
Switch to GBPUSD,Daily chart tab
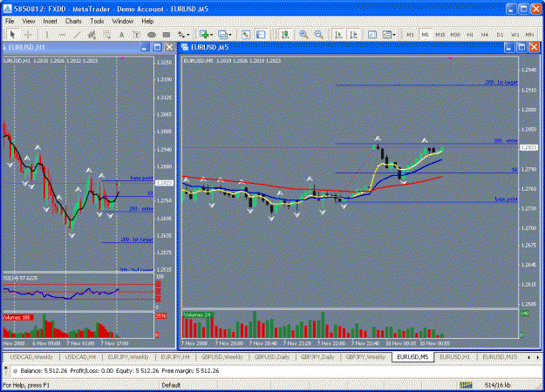point(272,357)
